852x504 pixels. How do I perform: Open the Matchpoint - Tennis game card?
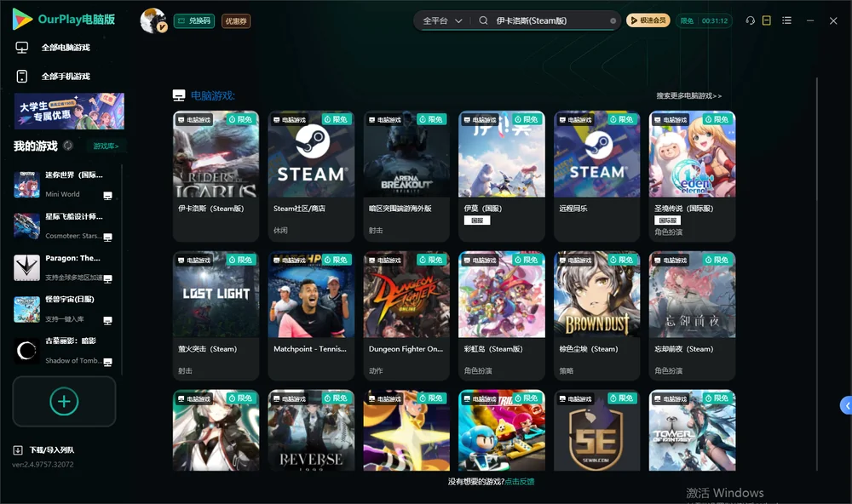point(311,316)
